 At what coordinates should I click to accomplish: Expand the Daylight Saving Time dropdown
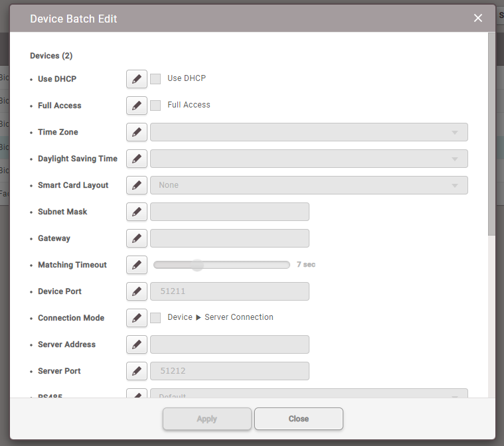coord(309,159)
